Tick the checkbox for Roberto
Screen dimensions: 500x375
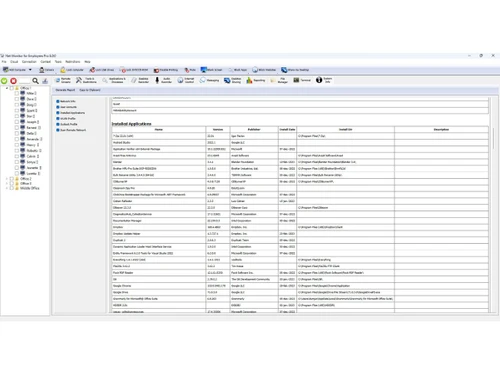pos(17,150)
